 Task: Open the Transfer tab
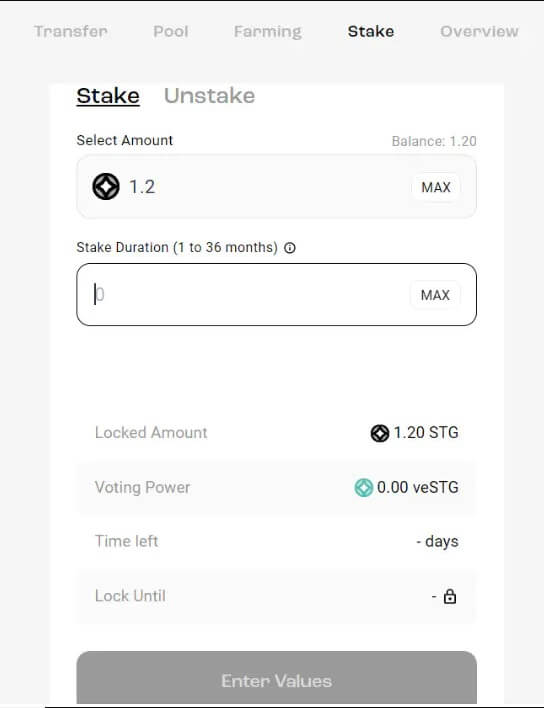click(x=71, y=31)
